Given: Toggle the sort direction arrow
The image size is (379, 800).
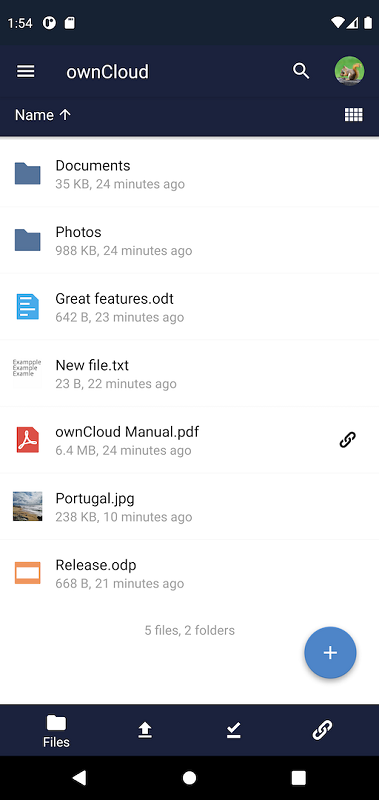Looking at the screenshot, I should click(65, 115).
